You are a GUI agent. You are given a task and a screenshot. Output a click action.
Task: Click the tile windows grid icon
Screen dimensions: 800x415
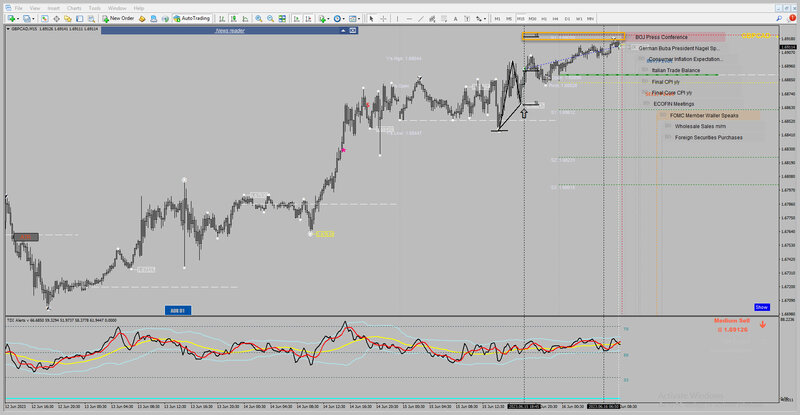pyautogui.click(x=282, y=18)
